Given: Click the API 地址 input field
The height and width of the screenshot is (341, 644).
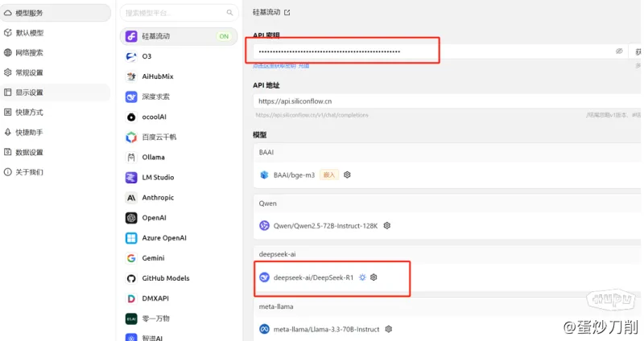Looking at the screenshot, I should pyautogui.click(x=447, y=101).
